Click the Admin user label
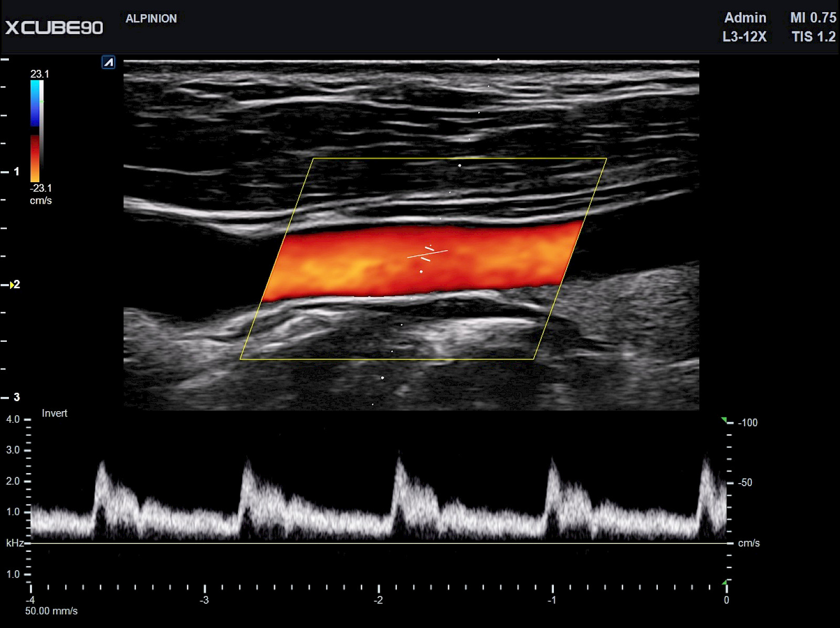840x628 pixels. point(745,18)
